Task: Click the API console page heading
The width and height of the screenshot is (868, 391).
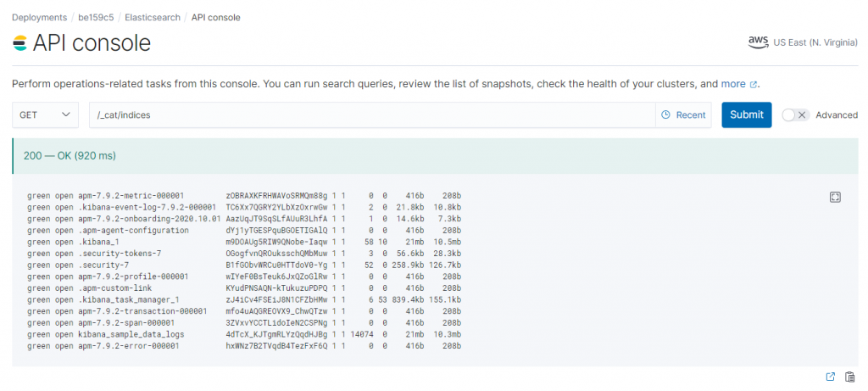Action: pos(92,42)
